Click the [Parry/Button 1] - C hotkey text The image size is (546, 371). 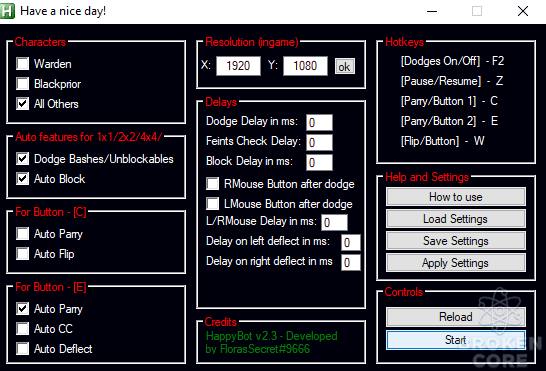(x=449, y=101)
